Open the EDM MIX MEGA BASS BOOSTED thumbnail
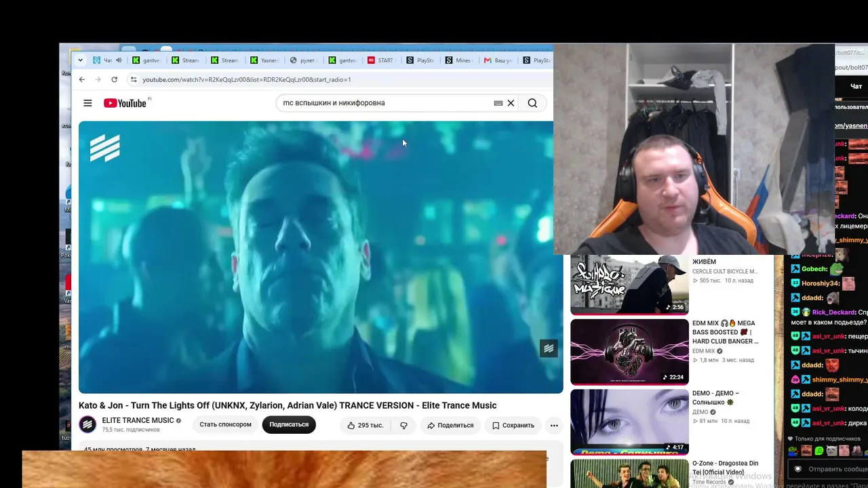 click(629, 352)
